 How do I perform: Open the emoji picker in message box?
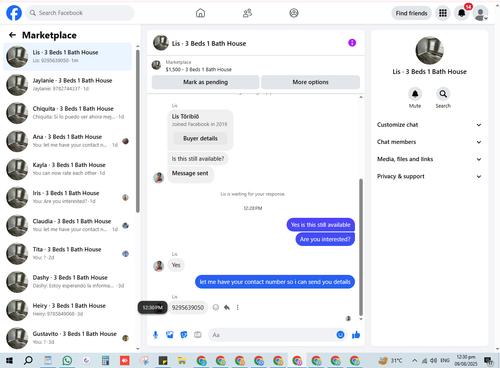click(x=340, y=335)
